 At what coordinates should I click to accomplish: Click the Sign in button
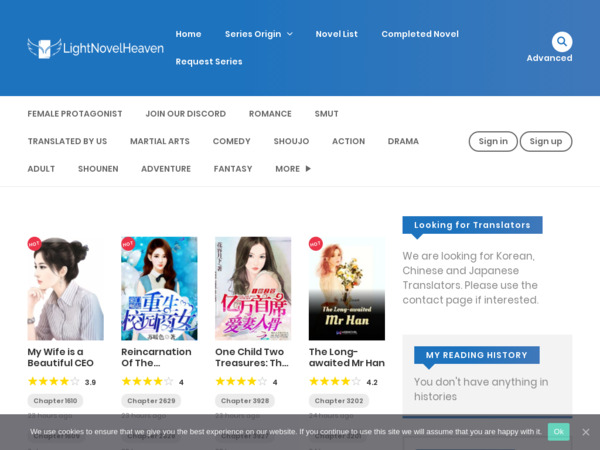point(493,141)
